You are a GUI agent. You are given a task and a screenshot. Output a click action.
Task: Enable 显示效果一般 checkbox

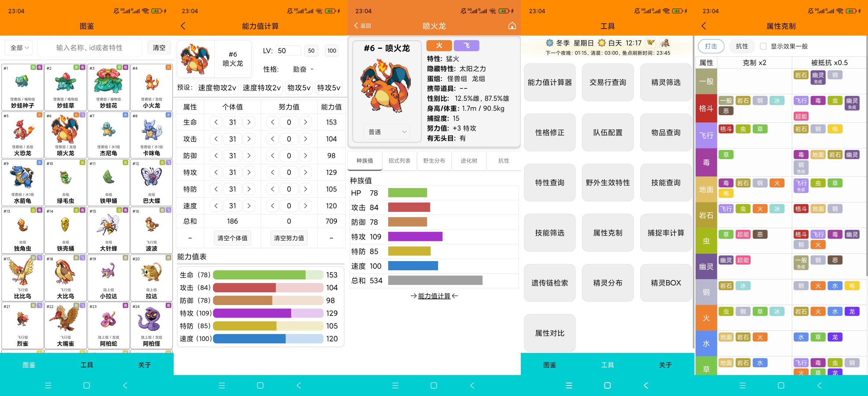pos(763,46)
